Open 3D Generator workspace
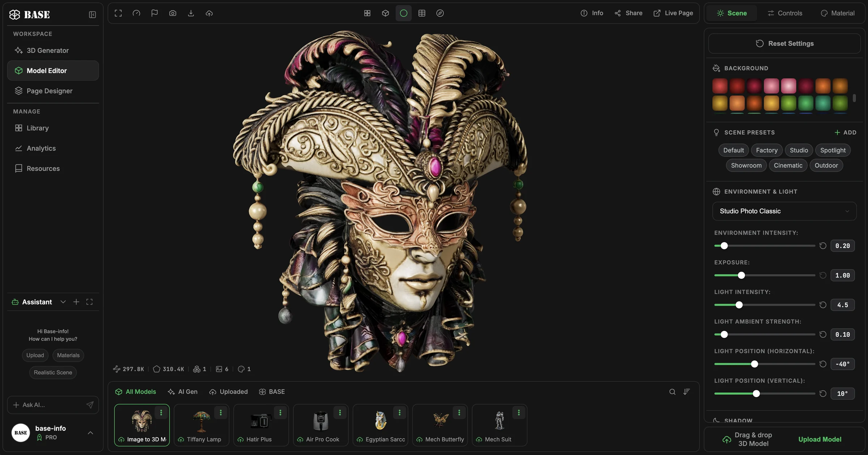The image size is (868, 455). (x=53, y=50)
